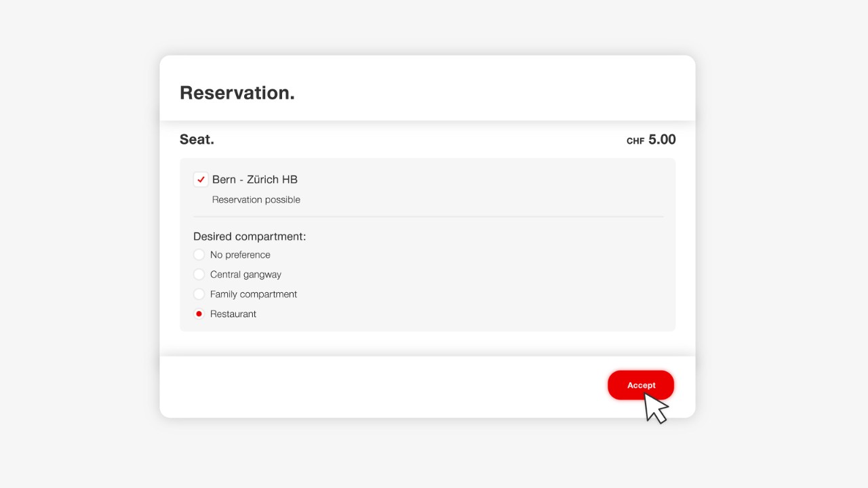
Task: Select the No preference compartment option
Action: coord(199,255)
